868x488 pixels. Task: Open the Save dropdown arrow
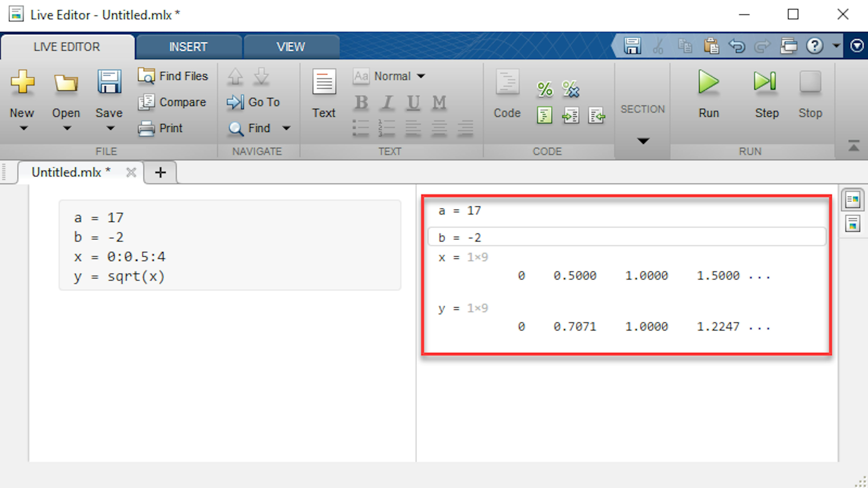click(x=111, y=128)
